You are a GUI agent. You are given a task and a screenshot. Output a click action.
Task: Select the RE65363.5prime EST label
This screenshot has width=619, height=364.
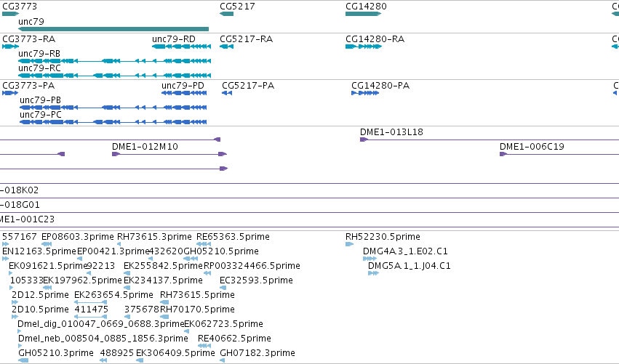point(233,237)
